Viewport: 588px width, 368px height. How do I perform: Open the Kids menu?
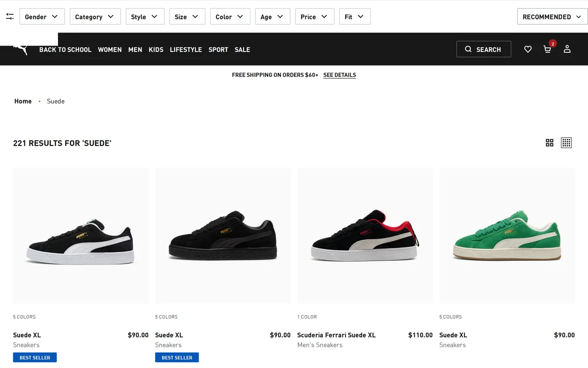tap(156, 49)
